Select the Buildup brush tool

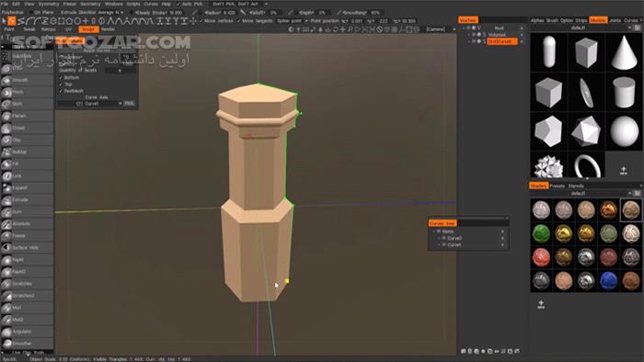pyautogui.click(x=27, y=152)
